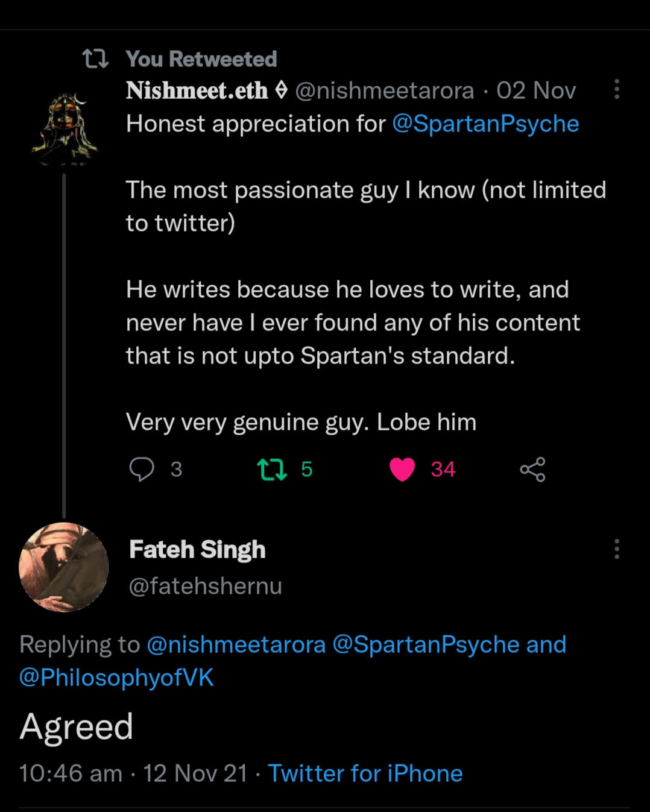Screen dimensions: 650x812
Task: Tap the share icon on Nishmeet's tweet
Action: 532,469
